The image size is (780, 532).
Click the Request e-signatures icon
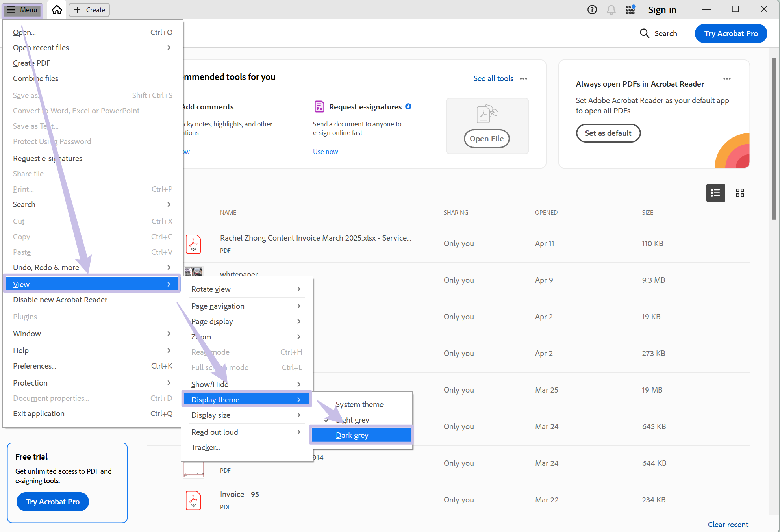click(x=319, y=106)
